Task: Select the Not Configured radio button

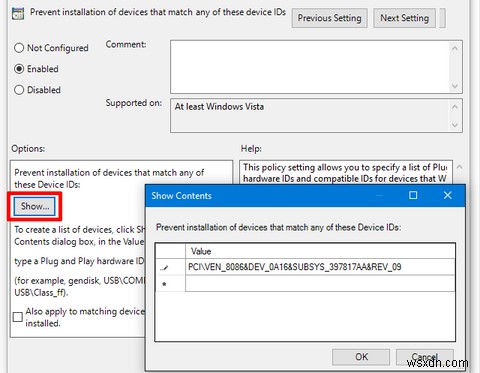Action: click(19, 48)
